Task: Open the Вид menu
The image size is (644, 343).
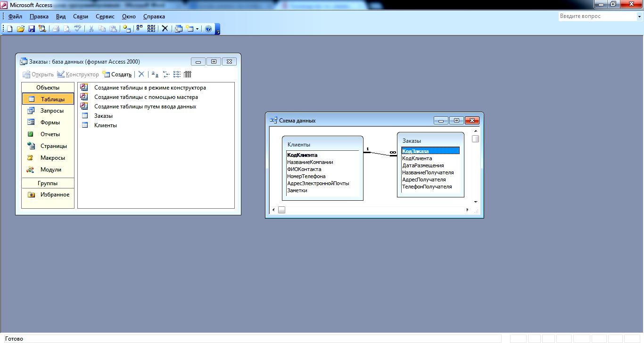Action: pos(61,16)
